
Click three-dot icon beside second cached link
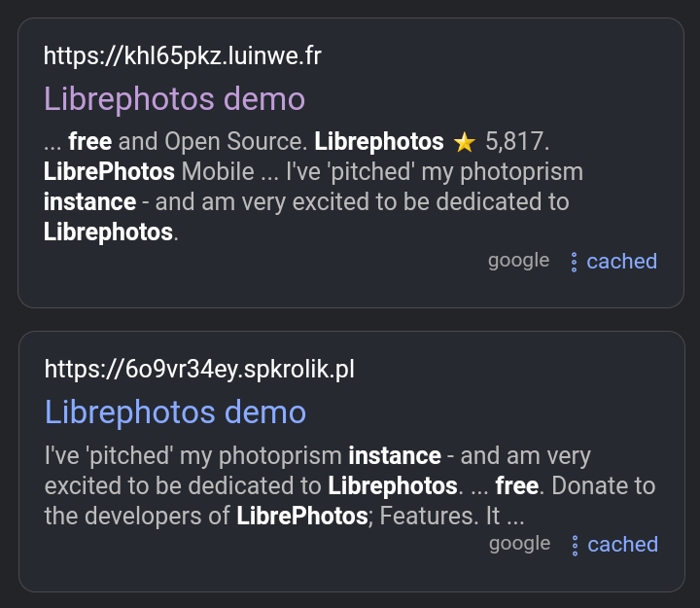(575, 545)
